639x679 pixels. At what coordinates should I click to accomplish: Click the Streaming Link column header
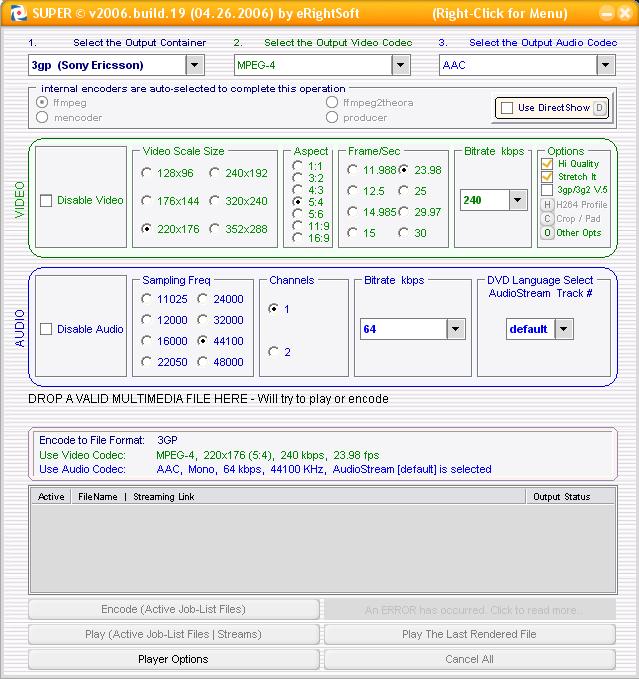[164, 497]
